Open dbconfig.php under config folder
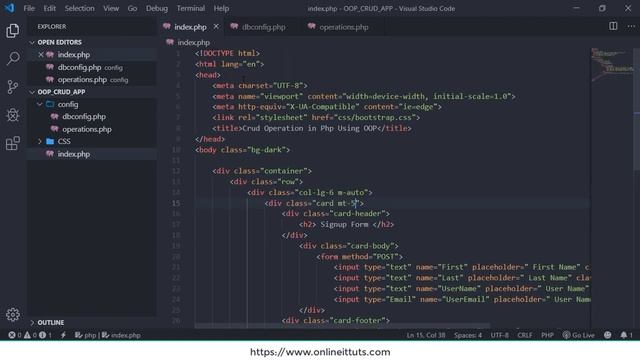640x360 pixels. click(x=84, y=117)
